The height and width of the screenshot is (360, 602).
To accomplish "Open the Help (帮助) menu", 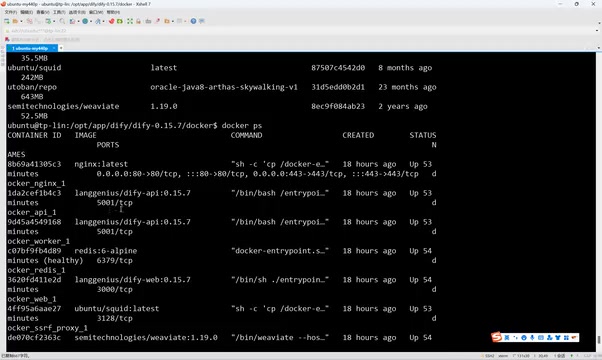I will tap(113, 12).
